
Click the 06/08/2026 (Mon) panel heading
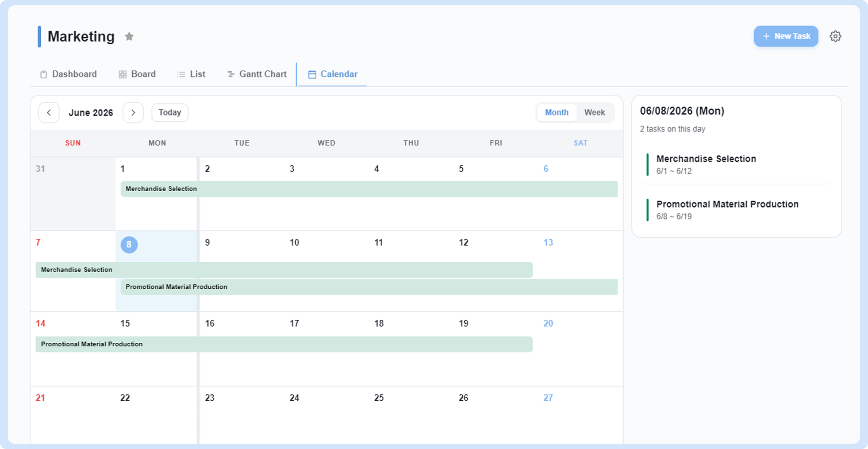pos(682,111)
